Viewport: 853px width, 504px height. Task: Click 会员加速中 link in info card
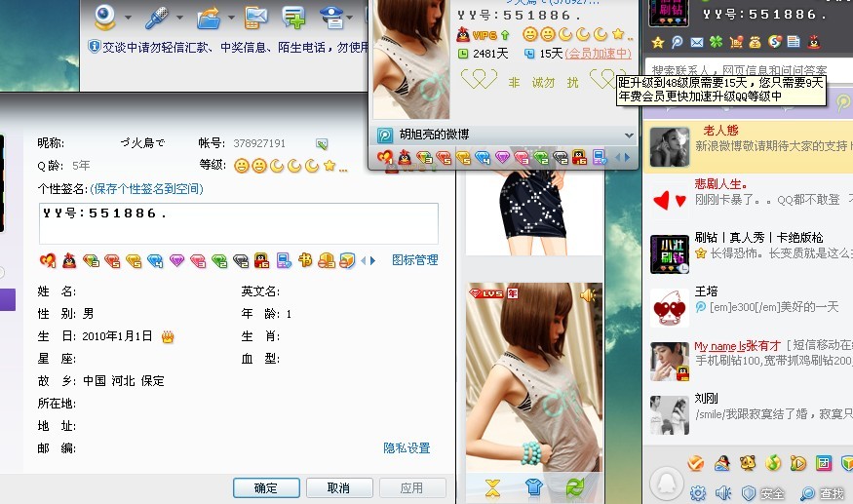click(x=598, y=54)
